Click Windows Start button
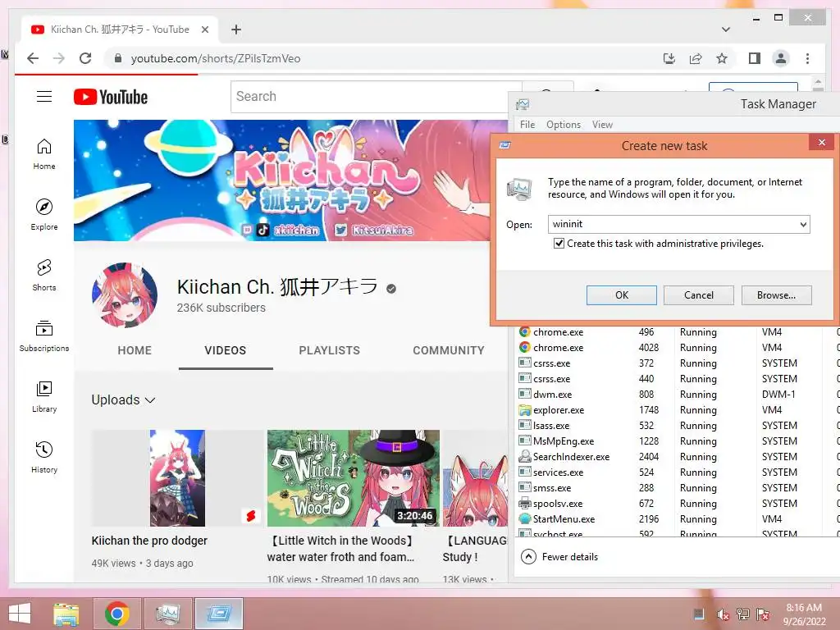The width and height of the screenshot is (840, 630). tap(20, 614)
